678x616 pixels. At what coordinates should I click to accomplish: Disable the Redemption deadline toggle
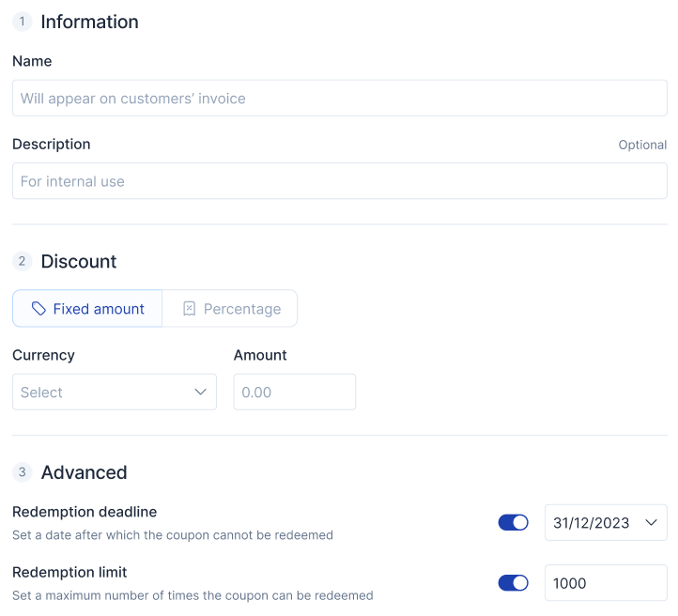pyautogui.click(x=514, y=522)
